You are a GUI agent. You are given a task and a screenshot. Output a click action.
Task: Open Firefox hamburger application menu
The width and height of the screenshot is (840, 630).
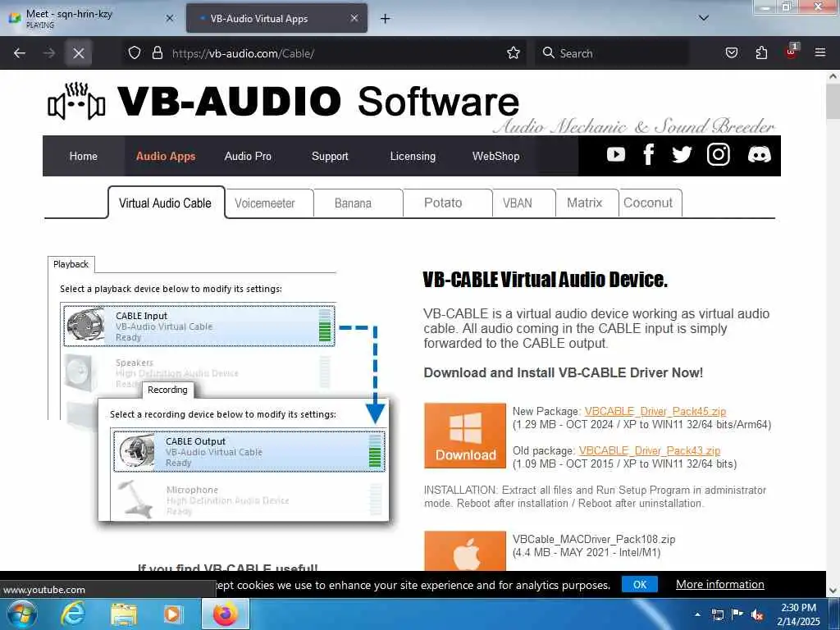820,53
